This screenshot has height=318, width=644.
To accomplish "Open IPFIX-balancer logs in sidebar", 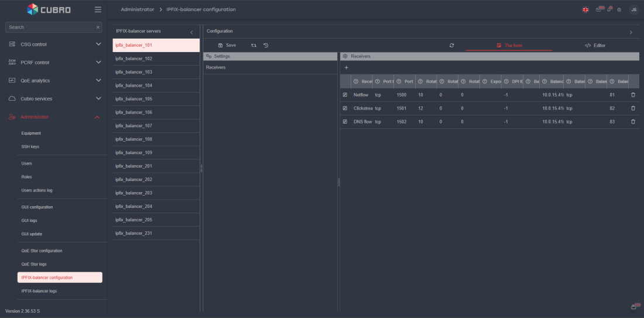I will tap(39, 291).
